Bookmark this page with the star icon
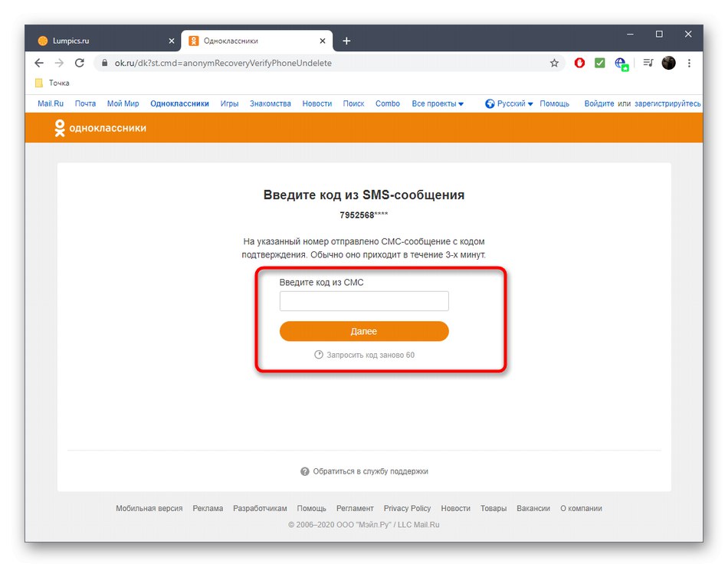Image resolution: width=728 pixels, height=567 pixels. tap(554, 63)
